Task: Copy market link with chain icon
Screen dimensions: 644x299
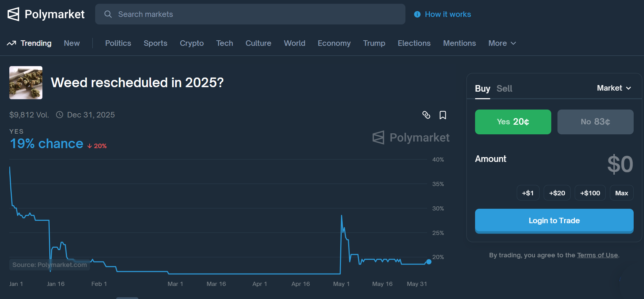Action: coord(426,115)
